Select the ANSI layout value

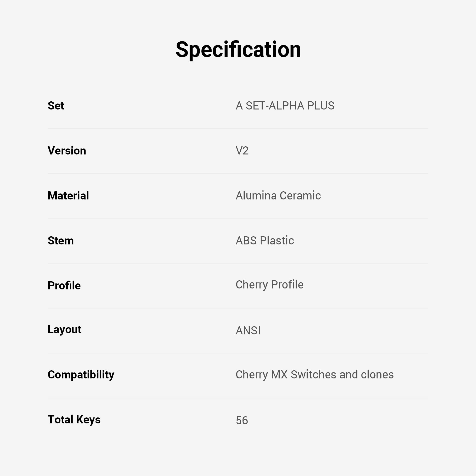coord(248,331)
